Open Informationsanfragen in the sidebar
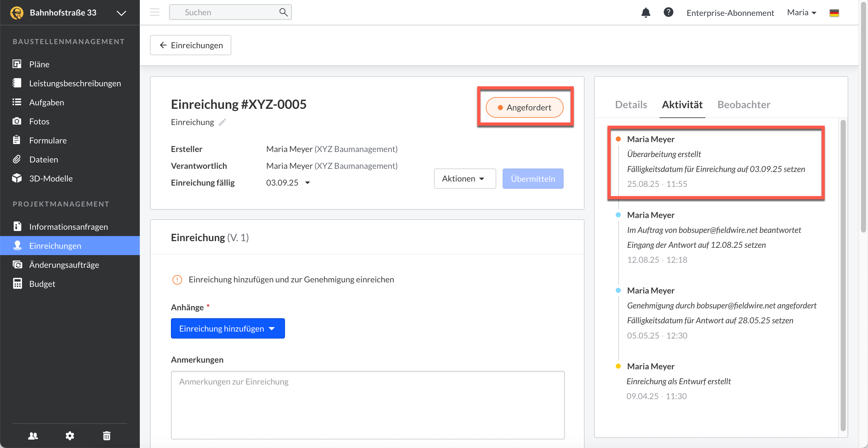 click(x=68, y=227)
